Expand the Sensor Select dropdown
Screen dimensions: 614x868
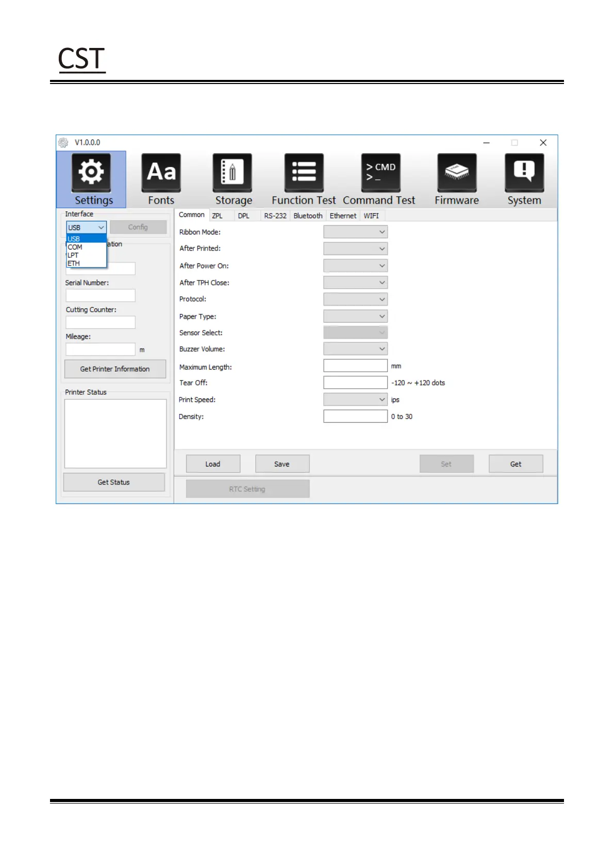click(355, 332)
